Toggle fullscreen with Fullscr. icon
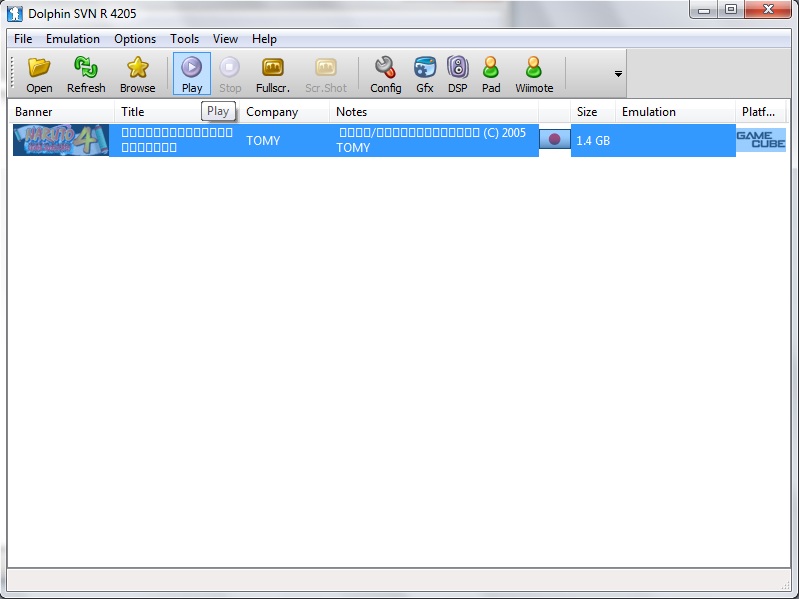 coord(273,74)
